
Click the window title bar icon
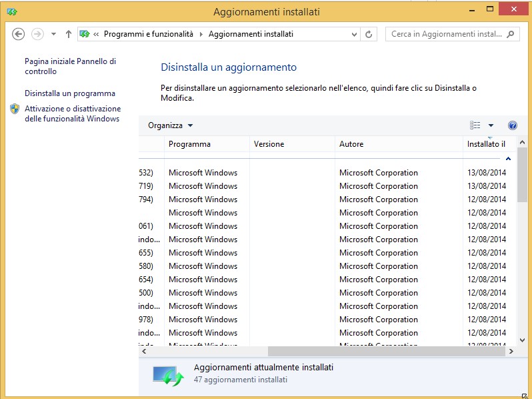[12, 11]
